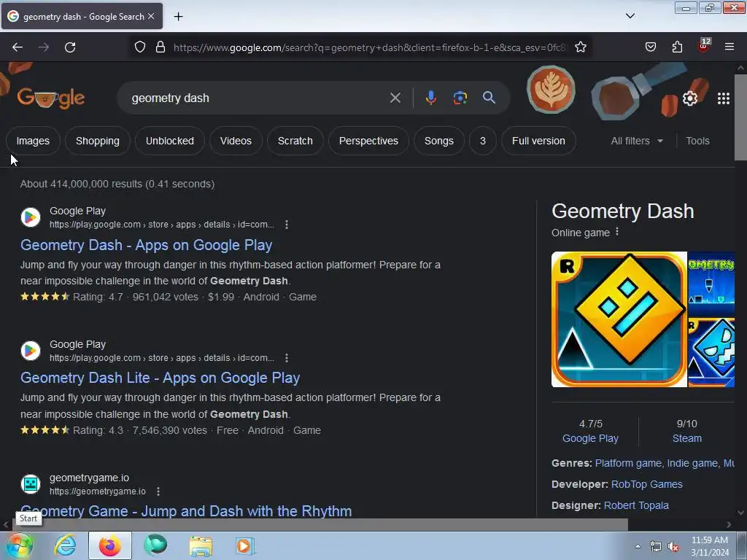747x560 pixels.
Task: Launch Internet Explorer from taskbar
Action: pos(65,545)
